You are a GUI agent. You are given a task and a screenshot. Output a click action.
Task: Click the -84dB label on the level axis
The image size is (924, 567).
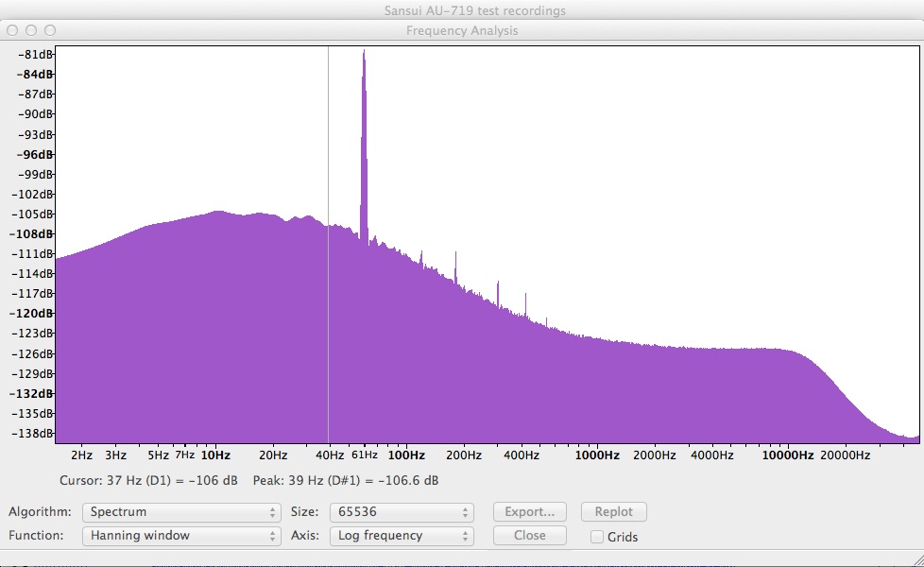pyautogui.click(x=35, y=75)
